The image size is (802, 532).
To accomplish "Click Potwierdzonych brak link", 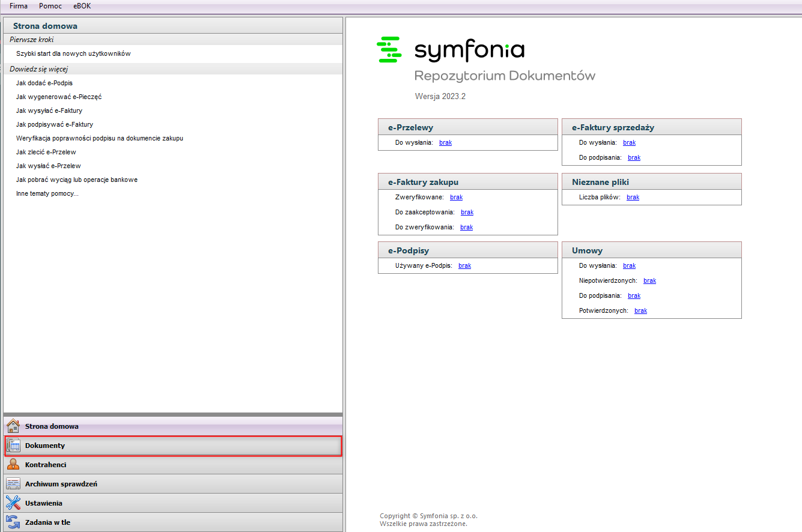I will [640, 310].
